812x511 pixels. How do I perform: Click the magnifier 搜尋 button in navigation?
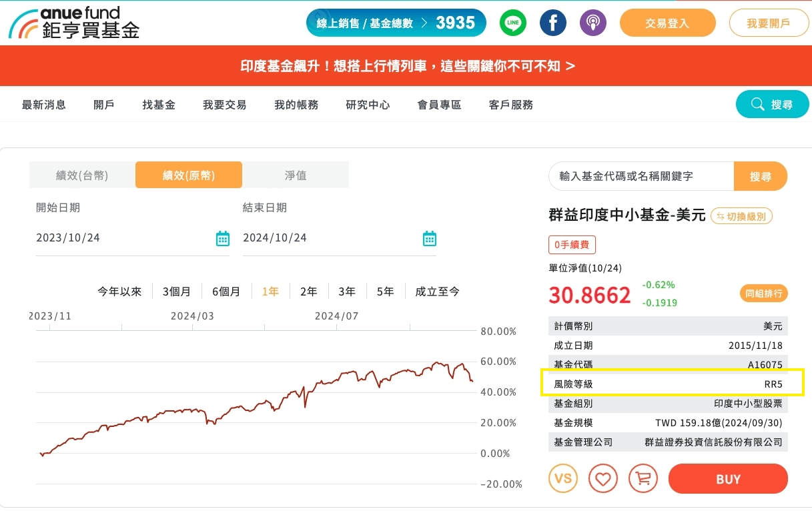[x=772, y=105]
